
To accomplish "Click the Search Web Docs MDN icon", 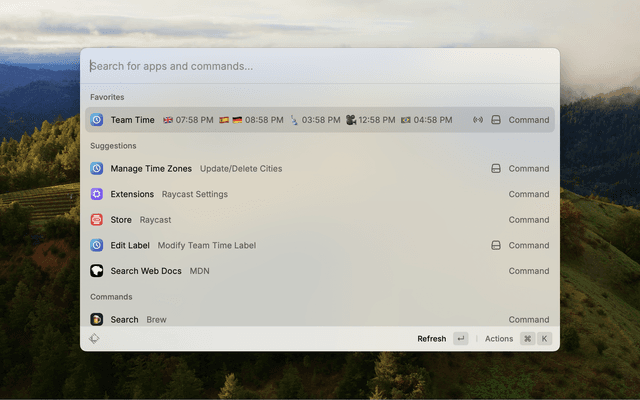I will (x=97, y=271).
